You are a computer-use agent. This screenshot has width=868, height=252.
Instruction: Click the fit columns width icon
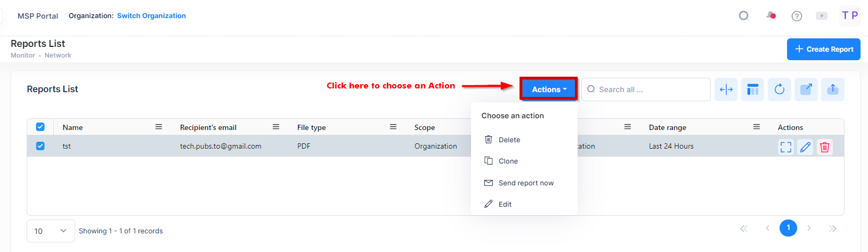pyautogui.click(x=726, y=90)
